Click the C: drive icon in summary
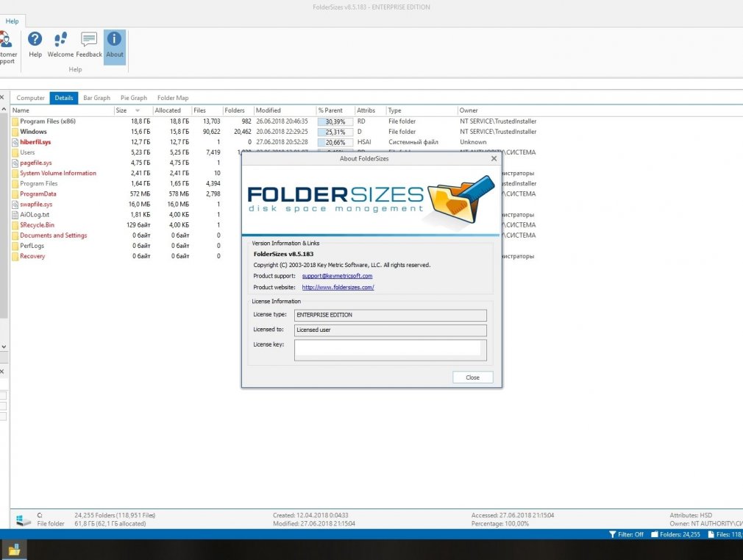Viewport: 743px width, 560px height. tap(24, 520)
